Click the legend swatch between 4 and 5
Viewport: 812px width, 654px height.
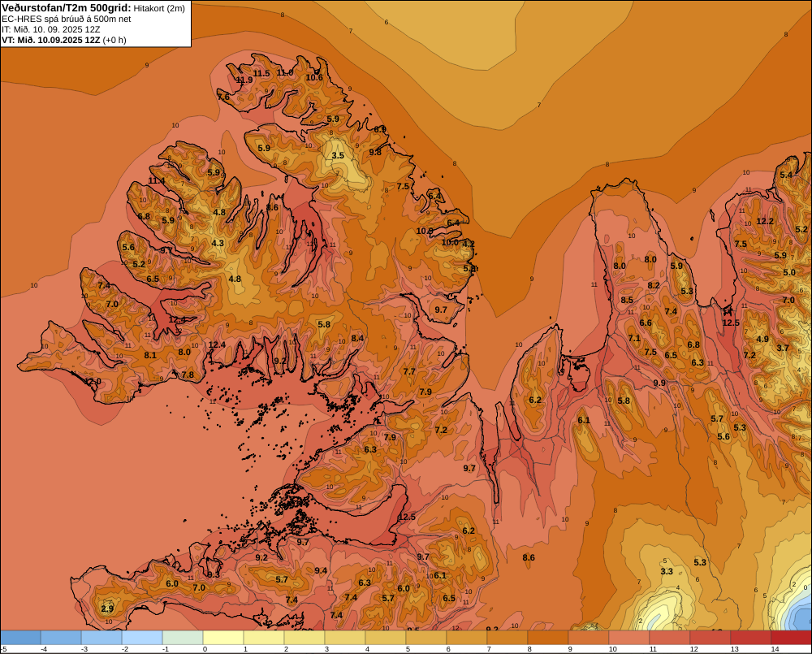[x=386, y=638]
